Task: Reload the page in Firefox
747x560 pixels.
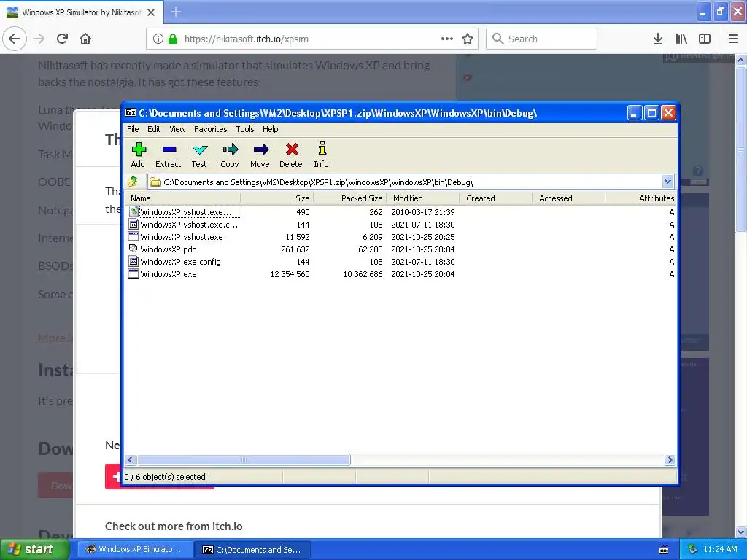Action: coord(63,39)
